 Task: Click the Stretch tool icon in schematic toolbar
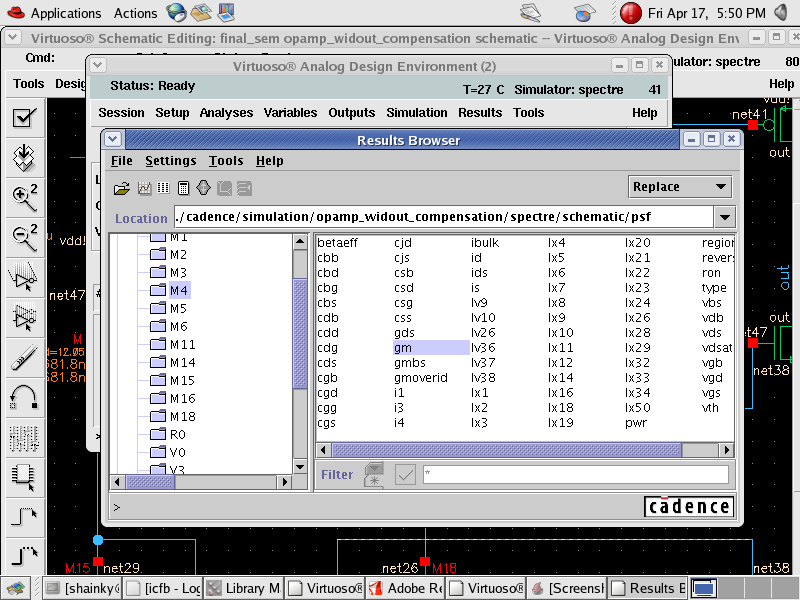pos(24,277)
